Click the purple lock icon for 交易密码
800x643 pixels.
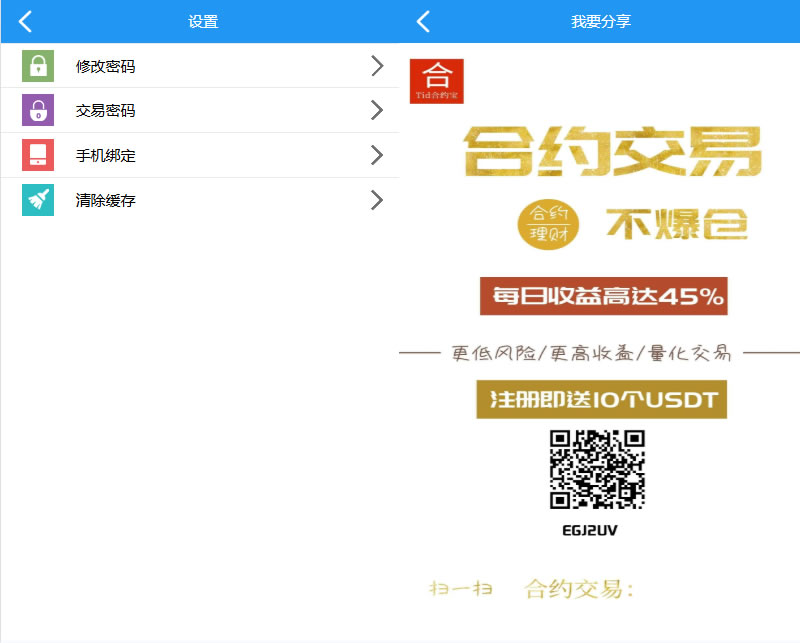tap(38, 110)
